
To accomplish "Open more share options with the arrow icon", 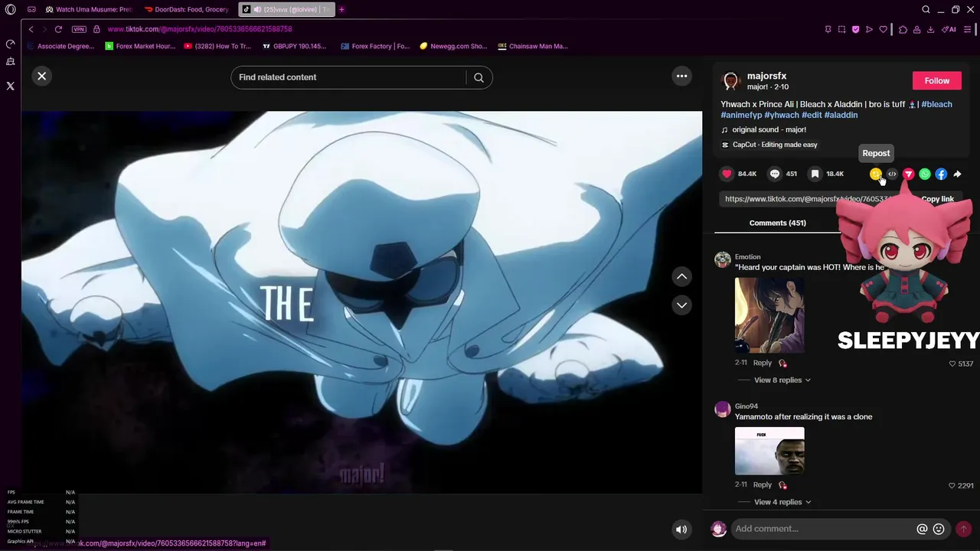I will click(x=957, y=174).
